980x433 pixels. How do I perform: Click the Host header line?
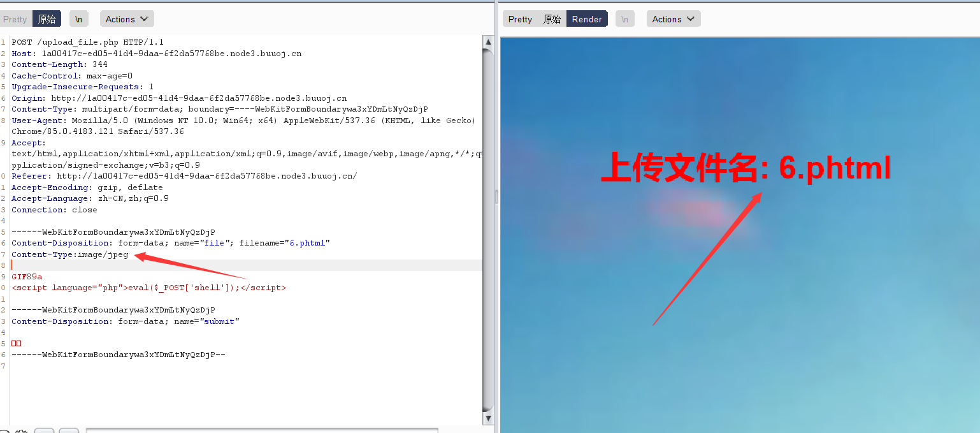click(x=156, y=54)
